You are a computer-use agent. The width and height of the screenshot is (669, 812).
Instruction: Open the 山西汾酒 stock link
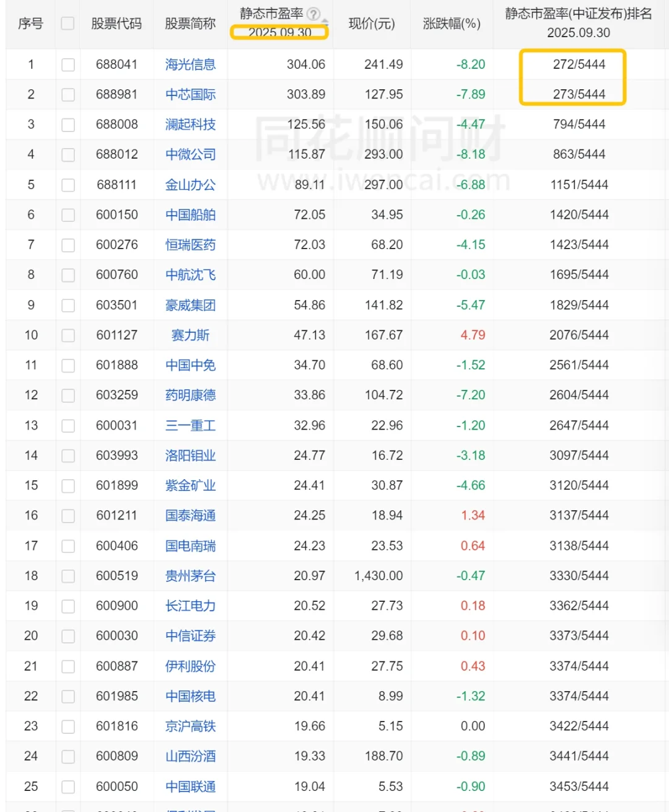pos(190,756)
